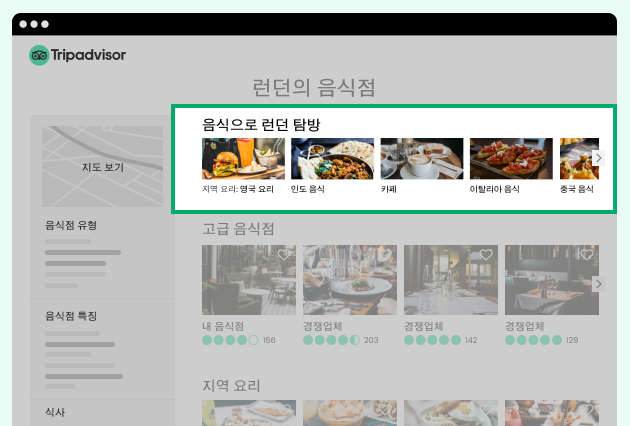Open the 내 음식점 restaurant photo
Image resolution: width=630 pixels, height=426 pixels.
click(x=249, y=280)
